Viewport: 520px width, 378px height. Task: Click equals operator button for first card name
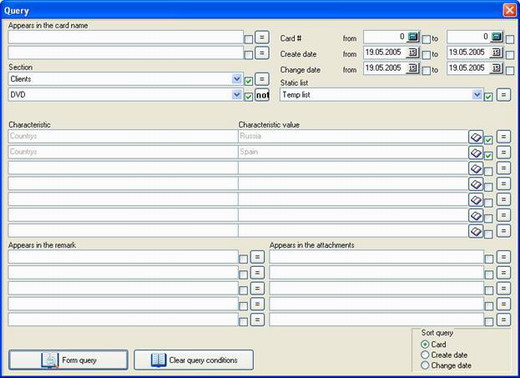[262, 37]
